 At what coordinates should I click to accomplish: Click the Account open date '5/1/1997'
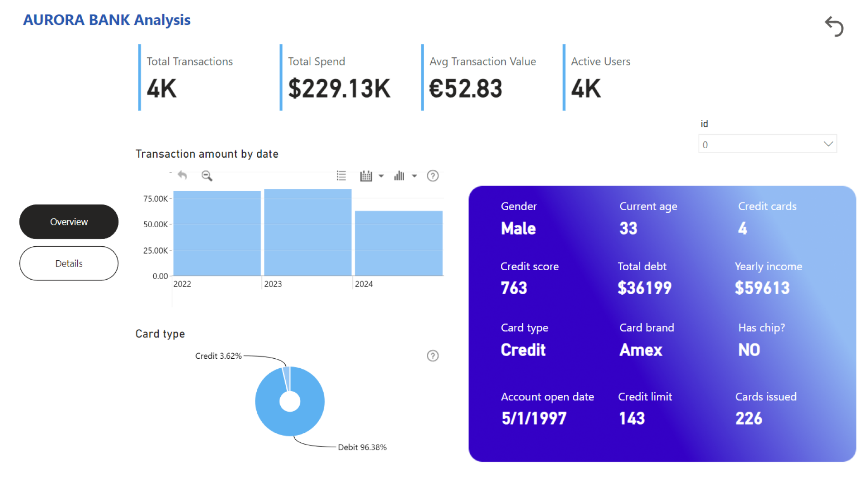click(534, 419)
